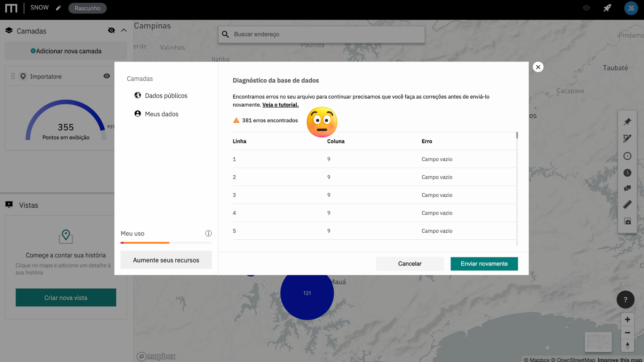This screenshot has height=362, width=644.
Task: Click Campo vazio in row 3
Action: click(x=437, y=195)
